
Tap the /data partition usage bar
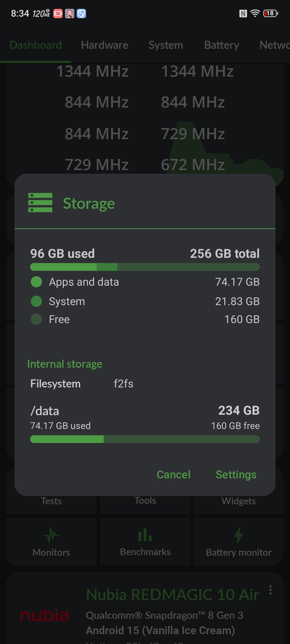pyautogui.click(x=145, y=439)
